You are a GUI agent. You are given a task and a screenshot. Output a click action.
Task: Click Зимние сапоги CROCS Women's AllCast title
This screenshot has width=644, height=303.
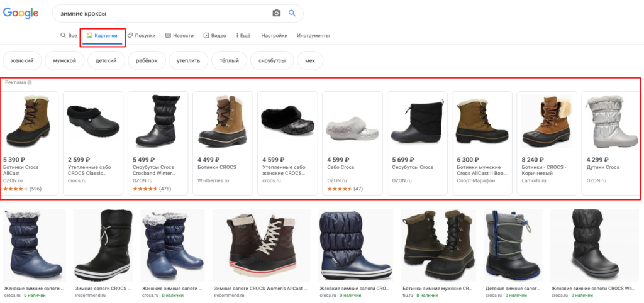click(x=262, y=289)
